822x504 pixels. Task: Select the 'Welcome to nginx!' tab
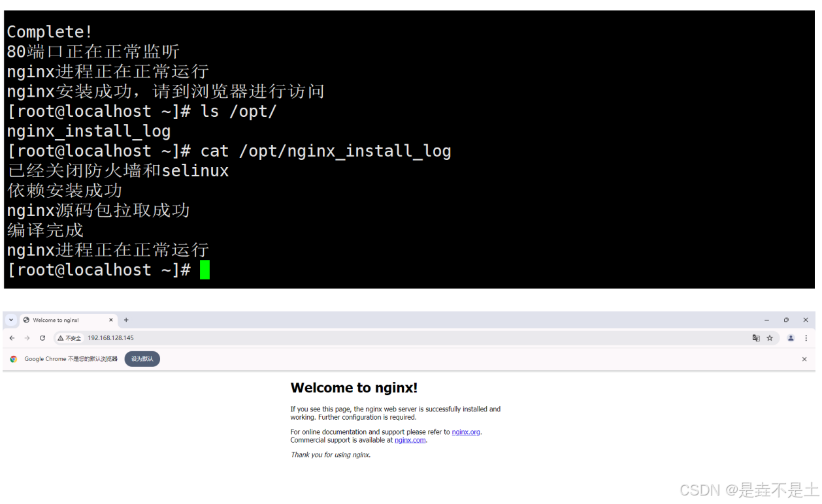[x=68, y=320]
